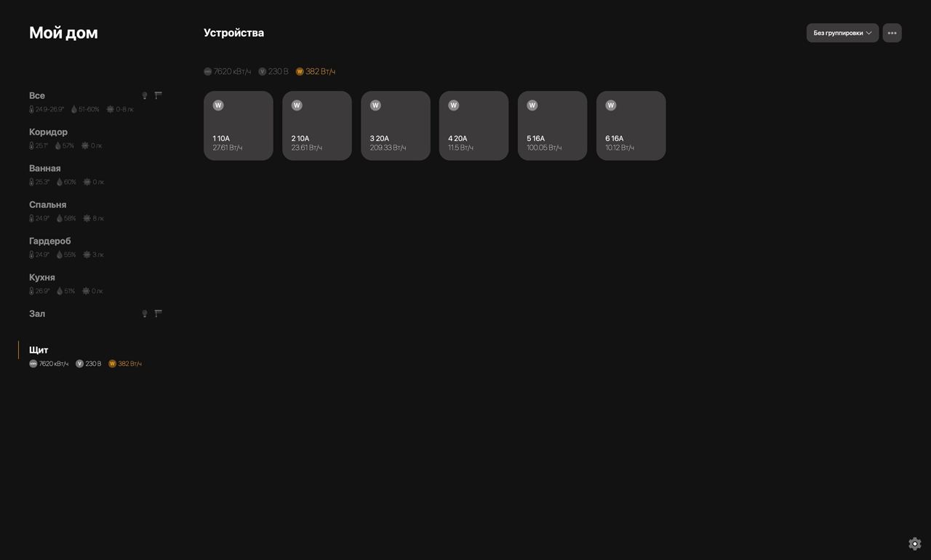Image resolution: width=931 pixels, height=560 pixels.
Task: Click the 382 Вт/ч power filter at the top
Action: tap(316, 71)
